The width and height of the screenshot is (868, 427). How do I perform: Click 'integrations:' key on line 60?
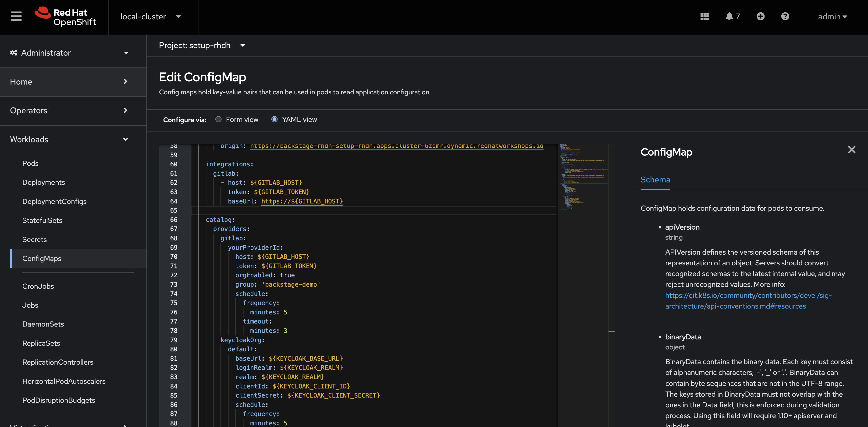[x=229, y=164]
